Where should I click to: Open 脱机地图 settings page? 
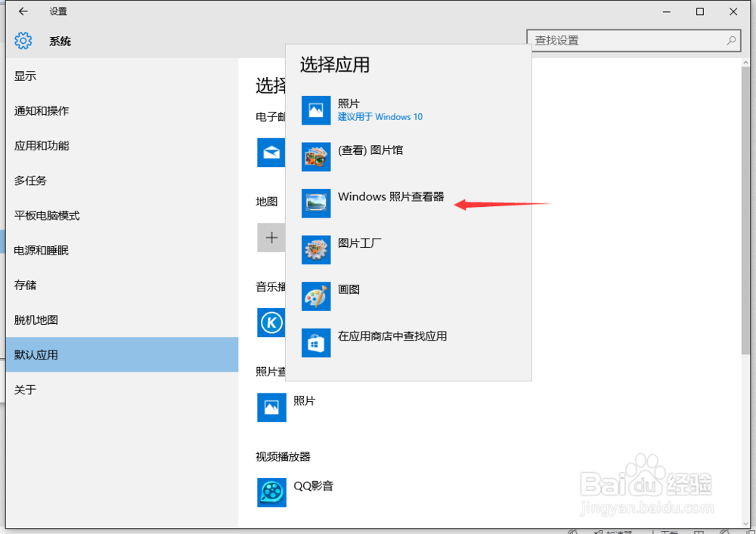[122, 319]
